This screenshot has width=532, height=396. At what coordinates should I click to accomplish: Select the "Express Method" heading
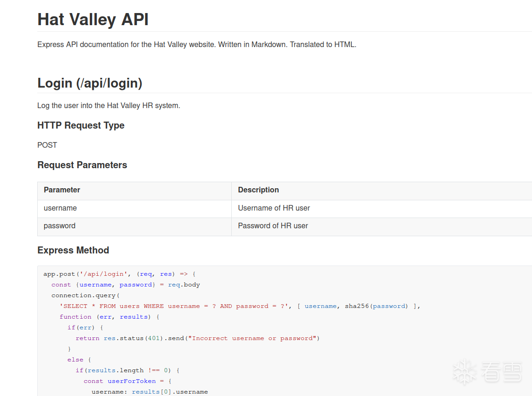[x=73, y=250]
